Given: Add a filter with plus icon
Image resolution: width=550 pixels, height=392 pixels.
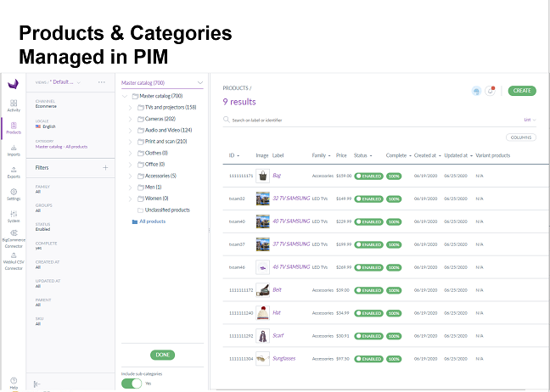Looking at the screenshot, I should (105, 168).
